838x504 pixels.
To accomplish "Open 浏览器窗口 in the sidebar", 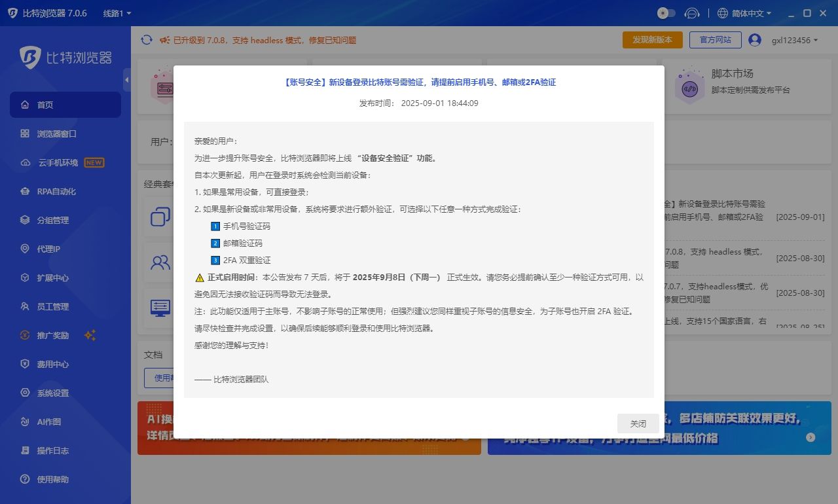I will (x=56, y=134).
